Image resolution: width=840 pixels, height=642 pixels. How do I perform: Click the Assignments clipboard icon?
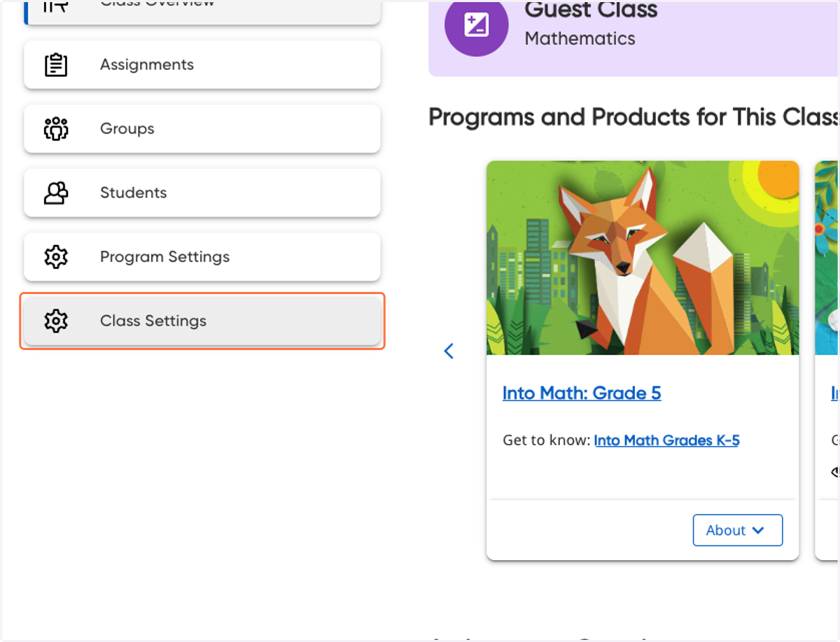coord(56,64)
